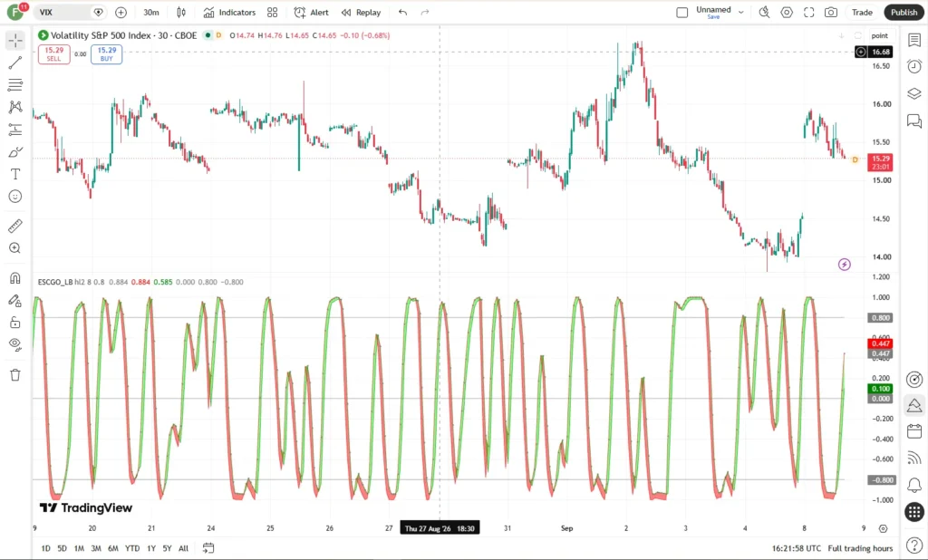Select the crosshair cursor tool
This screenshot has width=928, height=560.
tap(15, 40)
